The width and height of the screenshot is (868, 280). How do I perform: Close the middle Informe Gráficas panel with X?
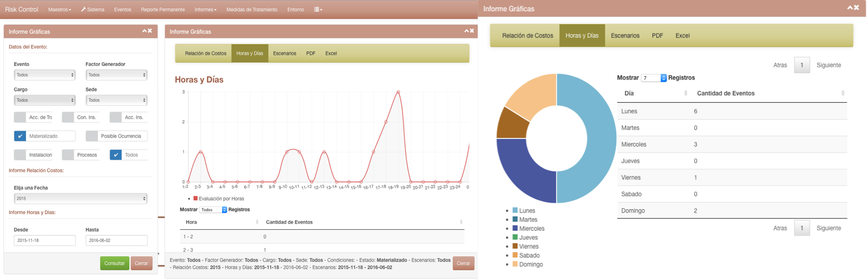point(472,31)
